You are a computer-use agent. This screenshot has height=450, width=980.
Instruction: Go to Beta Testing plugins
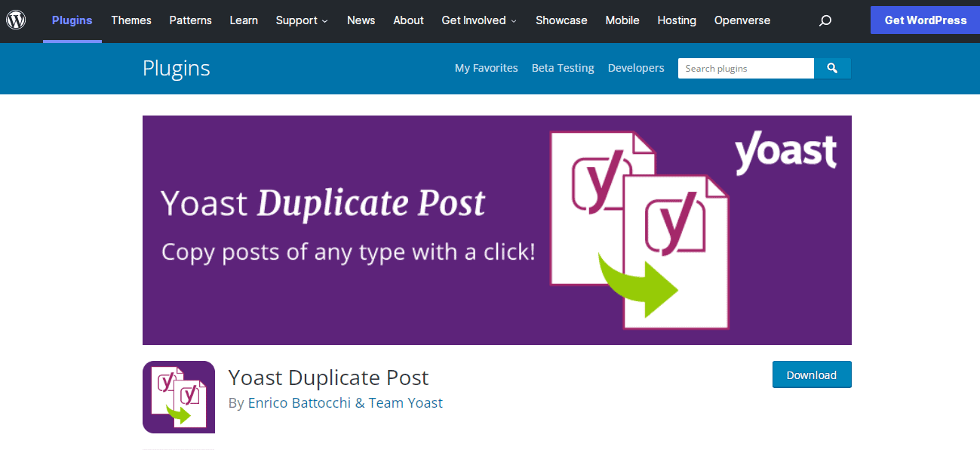coord(563,68)
